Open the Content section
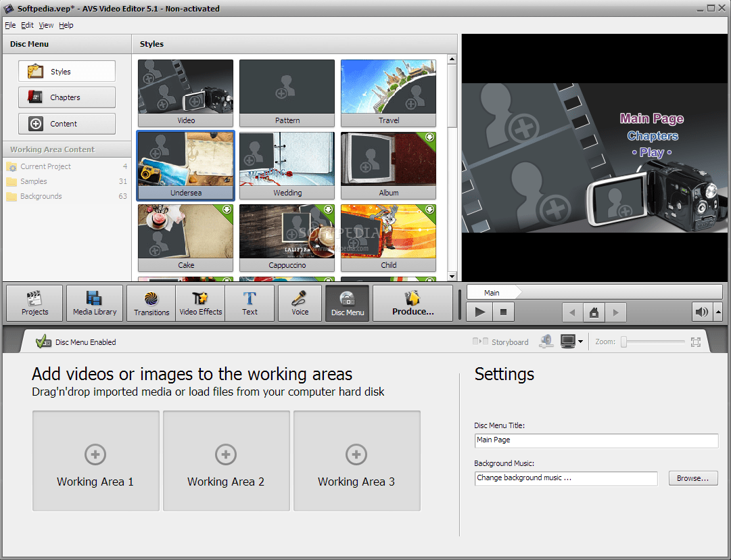The width and height of the screenshot is (731, 560). click(67, 124)
